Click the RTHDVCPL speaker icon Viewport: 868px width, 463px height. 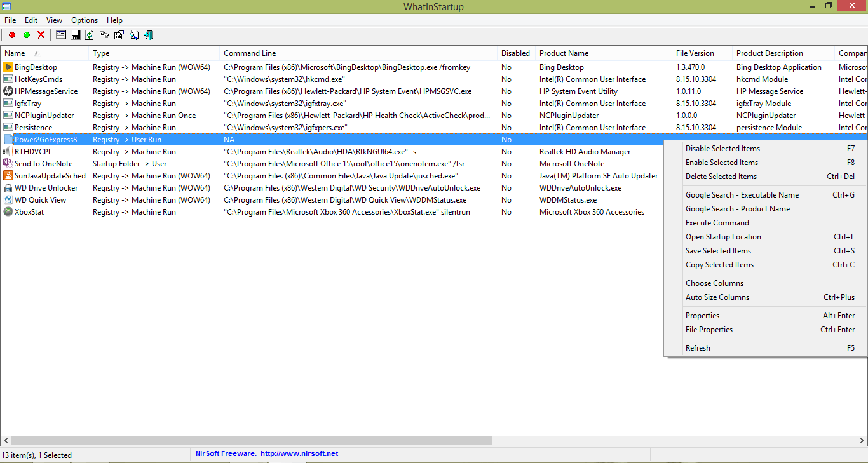8,152
